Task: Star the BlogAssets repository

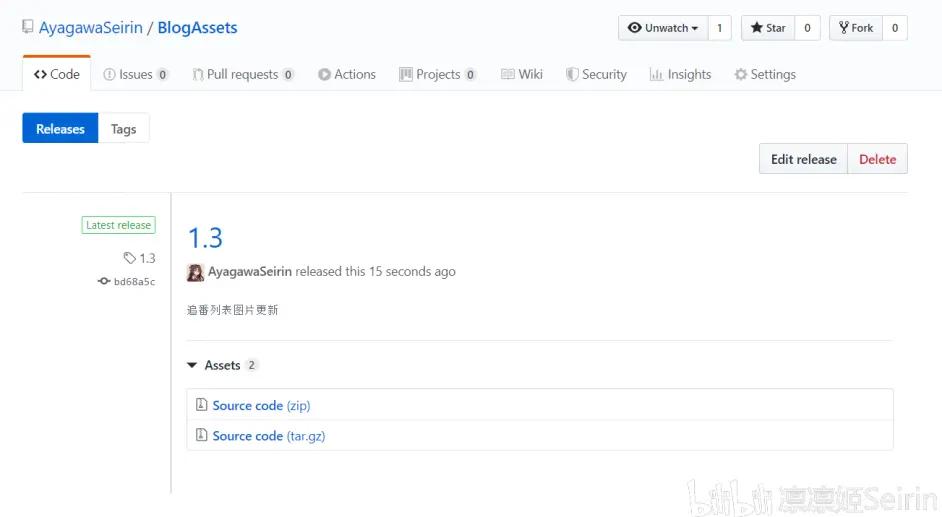Action: pos(768,28)
